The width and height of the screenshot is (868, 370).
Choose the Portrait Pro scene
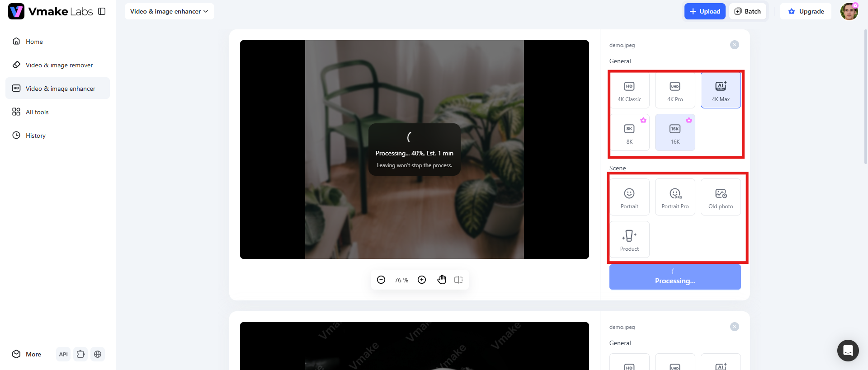675,197
